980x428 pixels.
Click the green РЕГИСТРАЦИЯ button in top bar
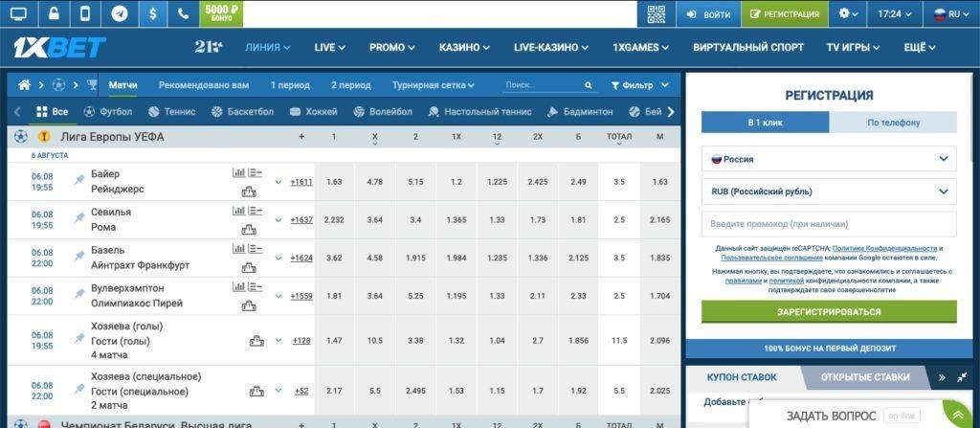point(785,13)
